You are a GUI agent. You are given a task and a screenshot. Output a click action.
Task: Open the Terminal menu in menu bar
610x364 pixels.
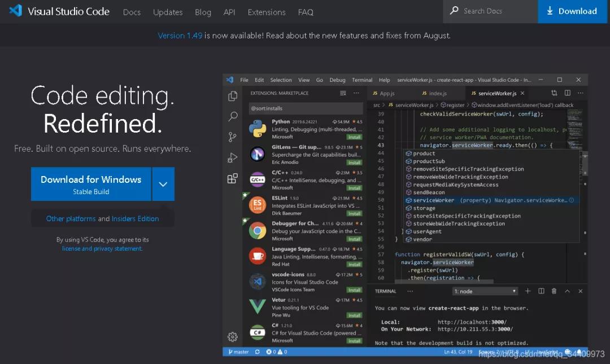pyautogui.click(x=362, y=80)
